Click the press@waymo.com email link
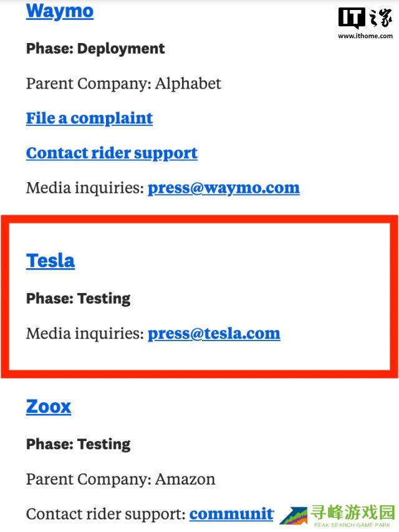 coord(223,188)
